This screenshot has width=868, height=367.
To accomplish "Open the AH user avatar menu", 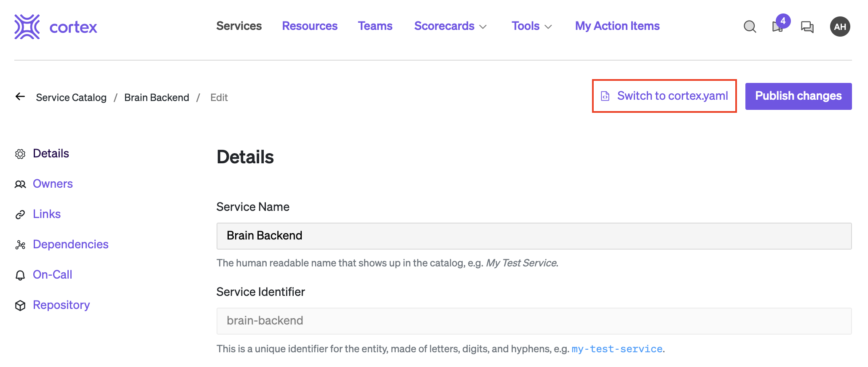I will [x=840, y=27].
